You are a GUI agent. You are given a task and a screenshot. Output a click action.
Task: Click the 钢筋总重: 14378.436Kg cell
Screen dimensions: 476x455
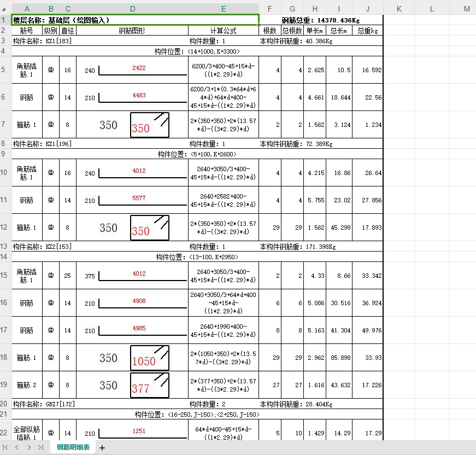pos(321,20)
